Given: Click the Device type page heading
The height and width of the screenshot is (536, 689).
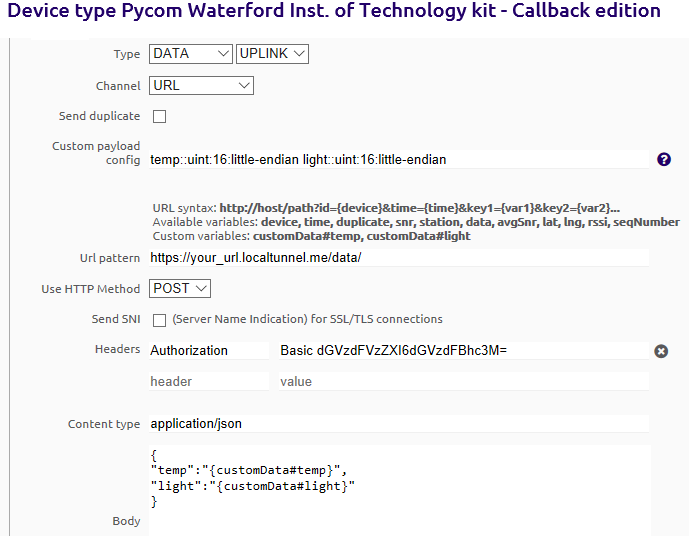Looking at the screenshot, I should [334, 11].
